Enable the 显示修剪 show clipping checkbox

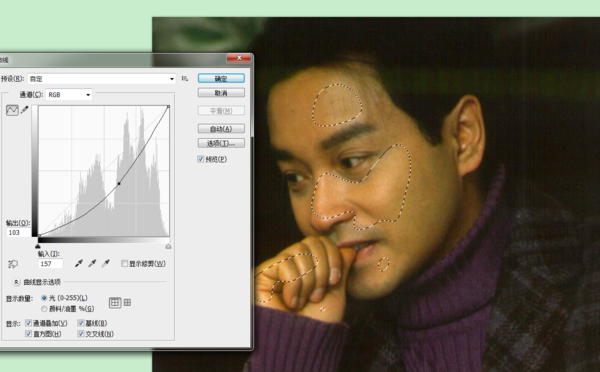tap(124, 263)
